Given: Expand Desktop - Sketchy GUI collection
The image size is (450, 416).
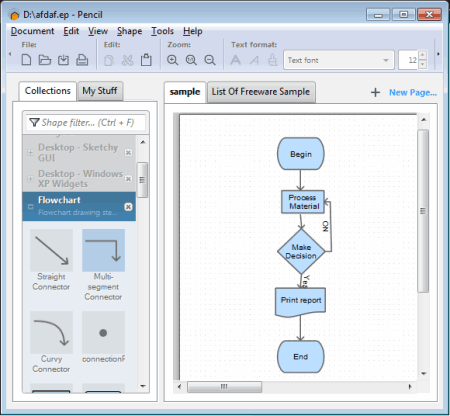Looking at the screenshot, I should [30, 152].
